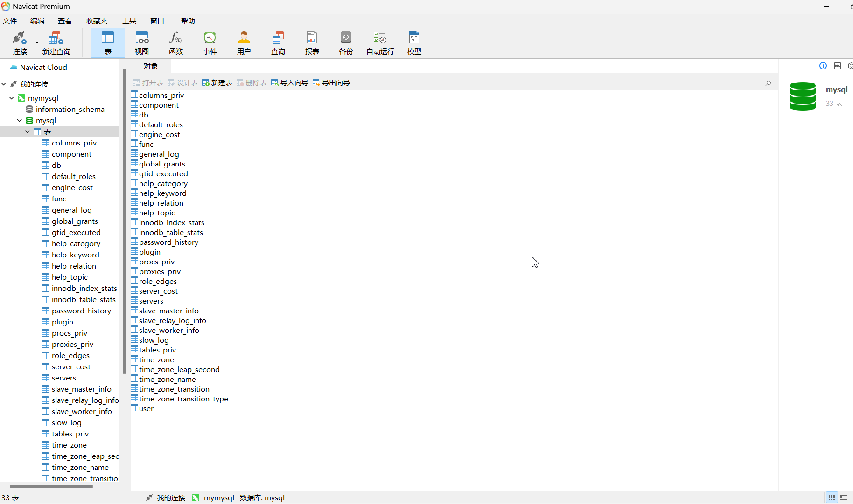Screen dimensions: 853x504
Task: Launch the 导出向导 export wizard
Action: coord(331,83)
